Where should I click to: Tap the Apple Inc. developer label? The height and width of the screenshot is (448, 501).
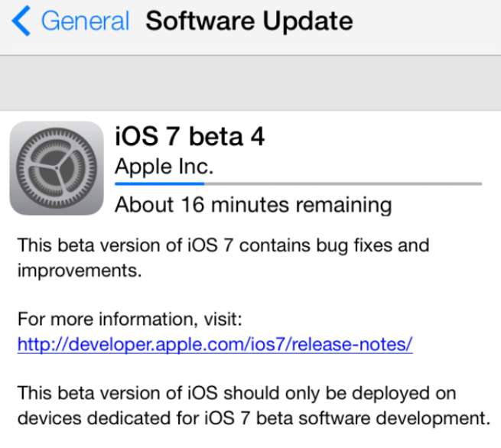click(x=164, y=167)
